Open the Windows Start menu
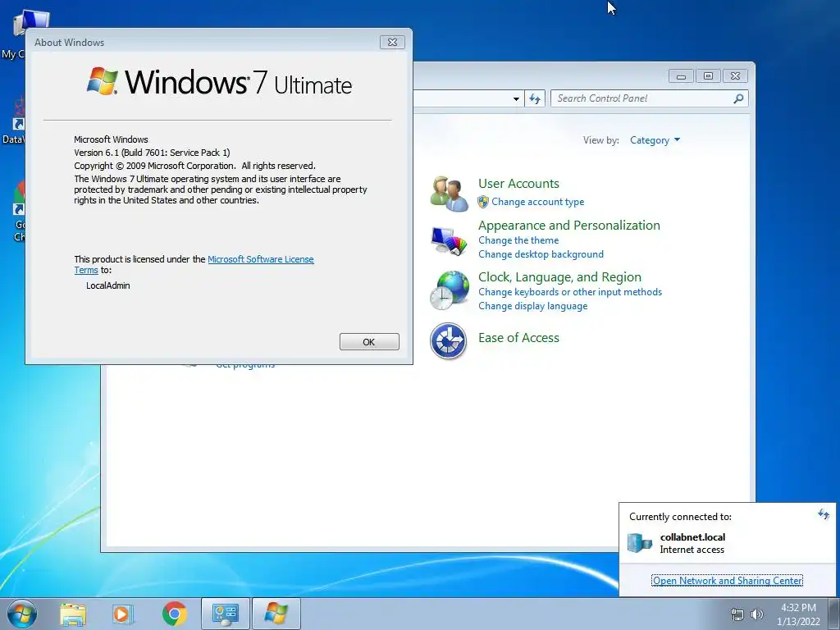Image resolution: width=840 pixels, height=630 pixels. [22, 614]
